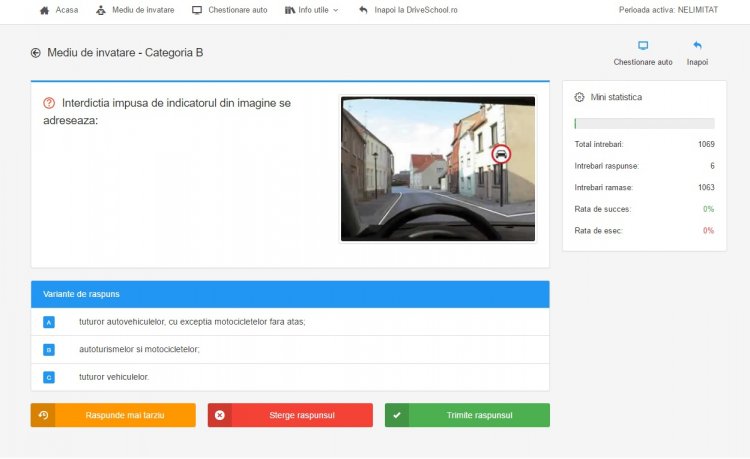This screenshot has width=750, height=459.
Task: Click the home icon next to Acasa
Action: (44, 10)
